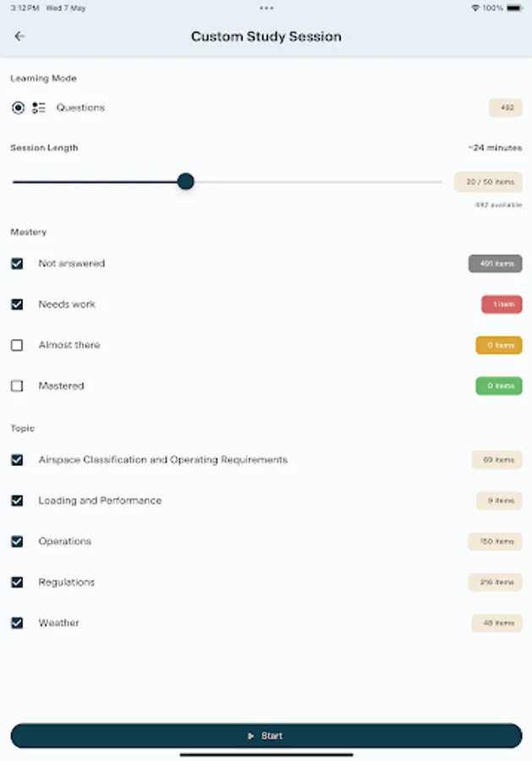Viewport: 532px width, 761px height.
Task: Enable the Mastered checkbox
Action: click(x=17, y=386)
